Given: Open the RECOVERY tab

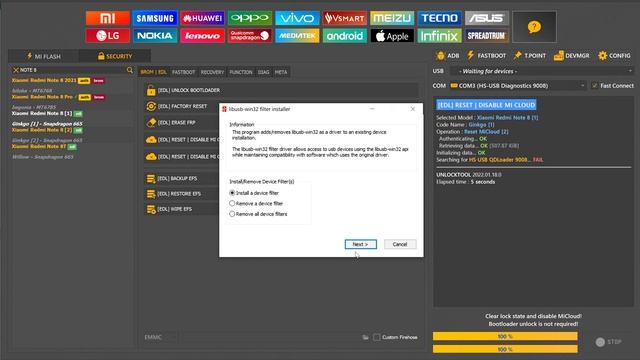Looking at the screenshot, I should (212, 72).
